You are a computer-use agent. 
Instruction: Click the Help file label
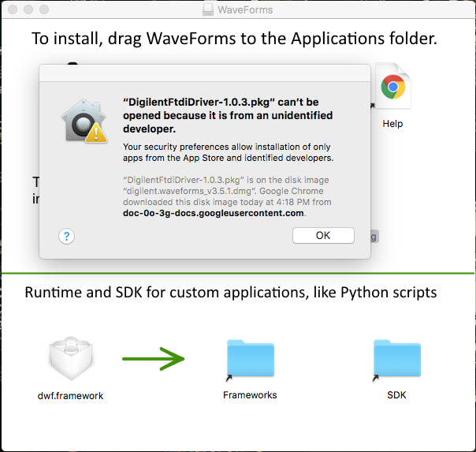pos(392,124)
